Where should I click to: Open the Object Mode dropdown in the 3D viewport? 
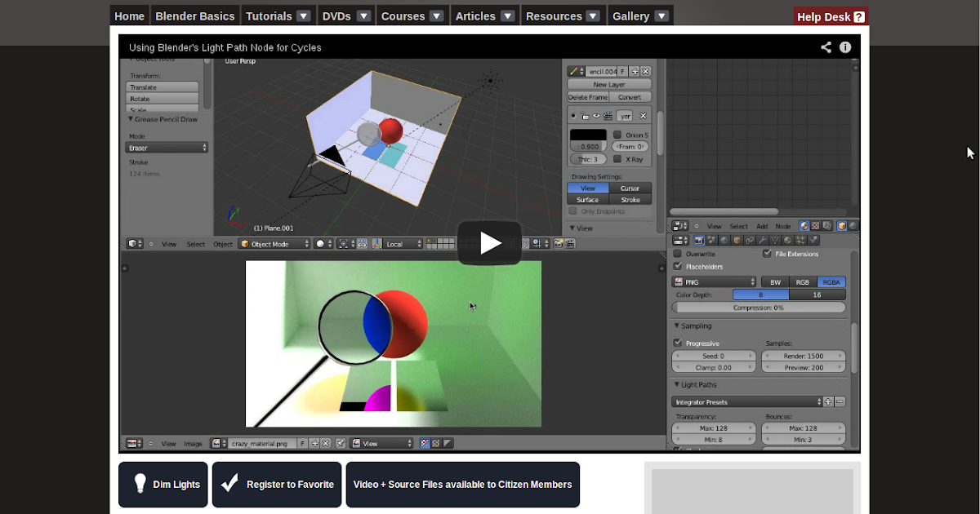274,243
